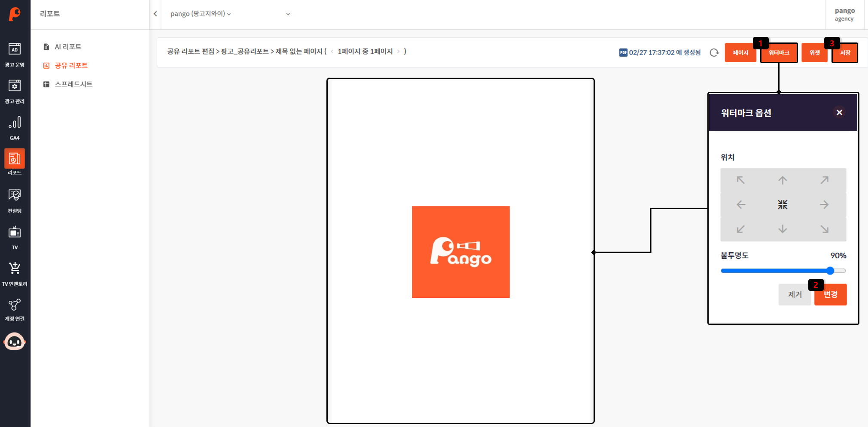Close the 워터마크 옵션 panel
868x427 pixels.
(839, 112)
